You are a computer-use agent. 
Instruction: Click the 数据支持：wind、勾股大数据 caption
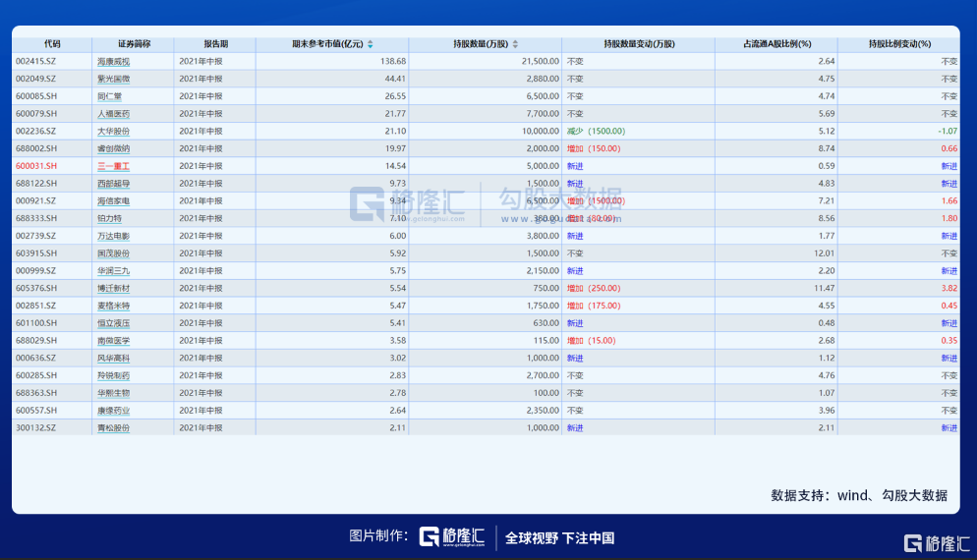point(859,495)
